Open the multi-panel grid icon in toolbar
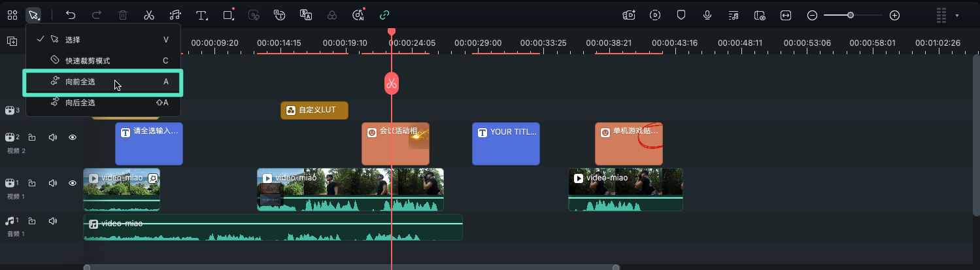 pos(12,15)
